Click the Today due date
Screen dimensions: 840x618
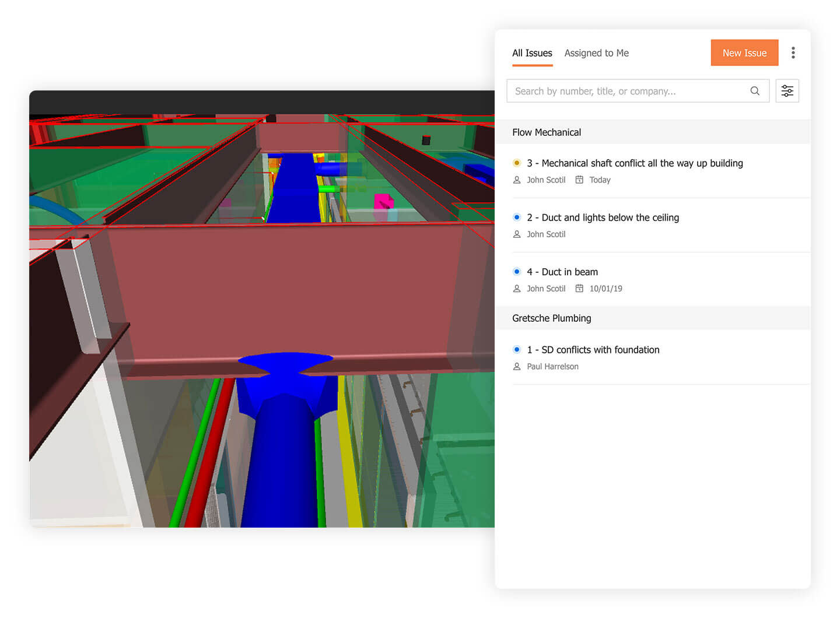[x=600, y=180]
